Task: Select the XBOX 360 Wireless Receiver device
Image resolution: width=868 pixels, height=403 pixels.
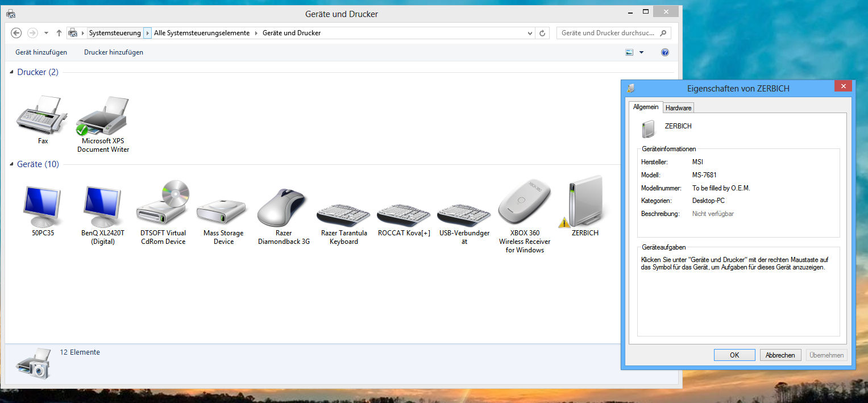Action: point(524,201)
